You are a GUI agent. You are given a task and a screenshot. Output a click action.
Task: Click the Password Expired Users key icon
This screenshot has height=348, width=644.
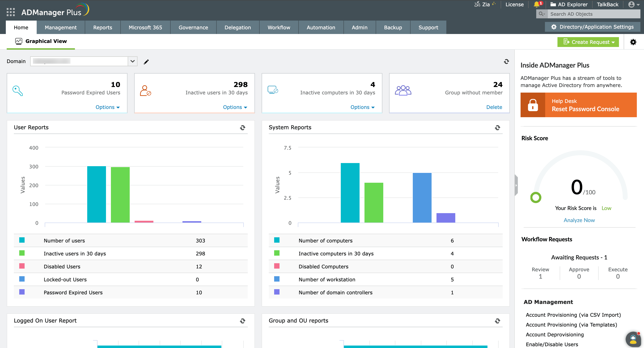pyautogui.click(x=18, y=91)
